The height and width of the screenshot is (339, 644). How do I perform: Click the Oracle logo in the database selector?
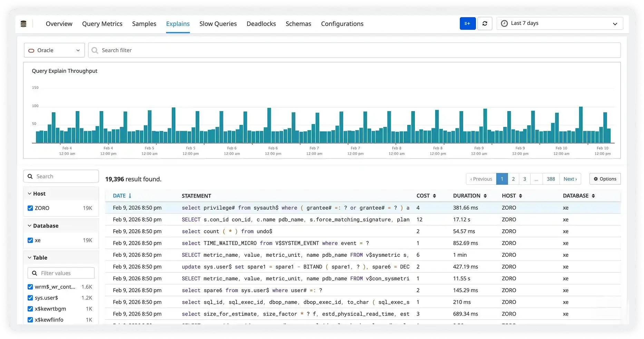coord(31,50)
